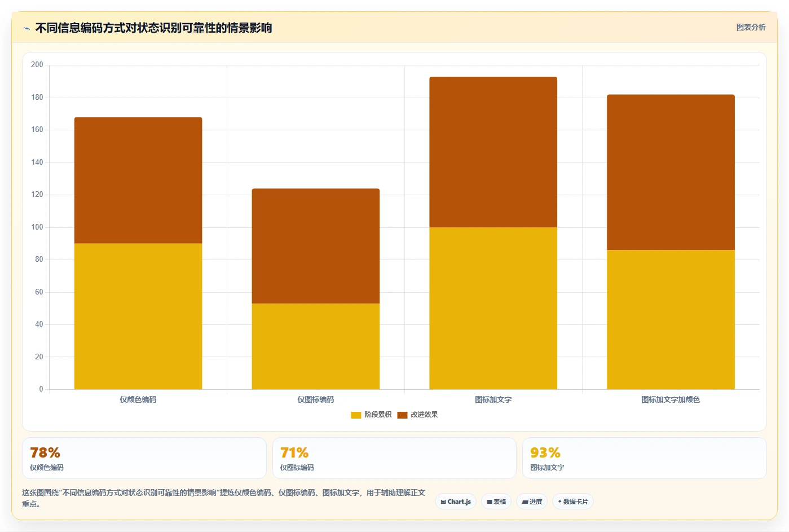Click the x-axis label 仅图标编码
The width and height of the screenshot is (789, 532).
tap(316, 399)
